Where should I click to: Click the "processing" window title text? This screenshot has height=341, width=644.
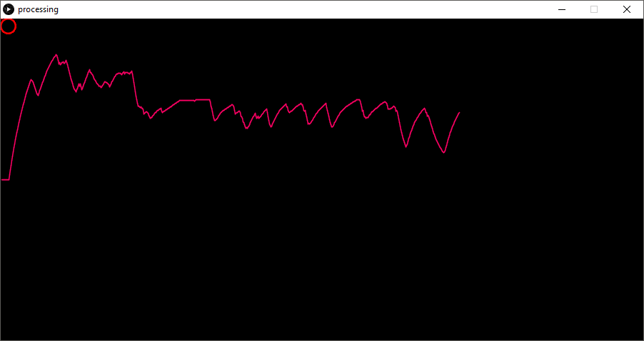point(38,9)
